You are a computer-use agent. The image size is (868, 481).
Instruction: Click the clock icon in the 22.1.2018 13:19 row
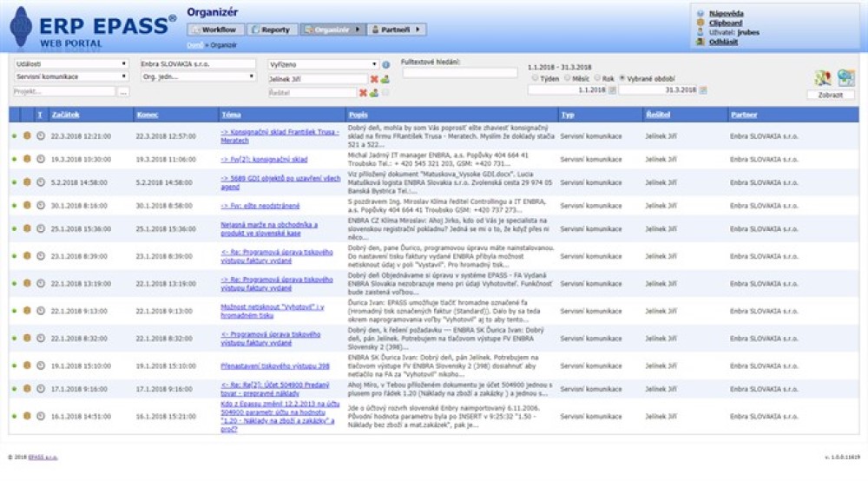click(x=41, y=283)
